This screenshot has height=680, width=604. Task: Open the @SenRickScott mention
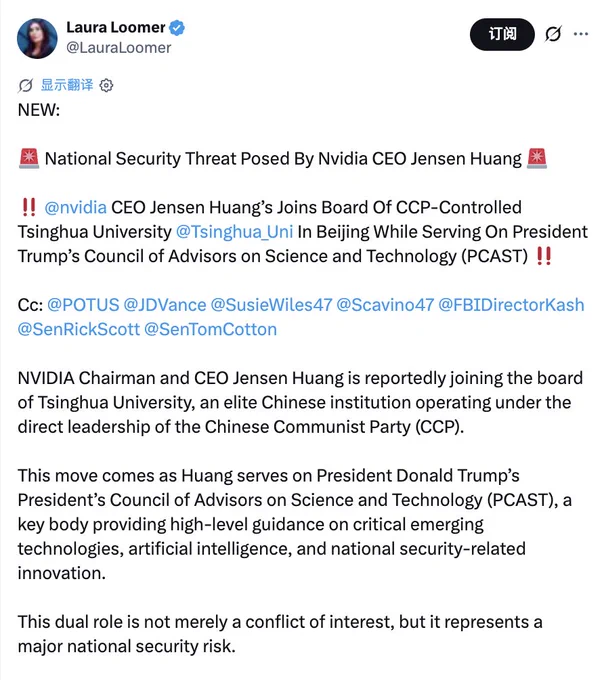[x=79, y=330]
